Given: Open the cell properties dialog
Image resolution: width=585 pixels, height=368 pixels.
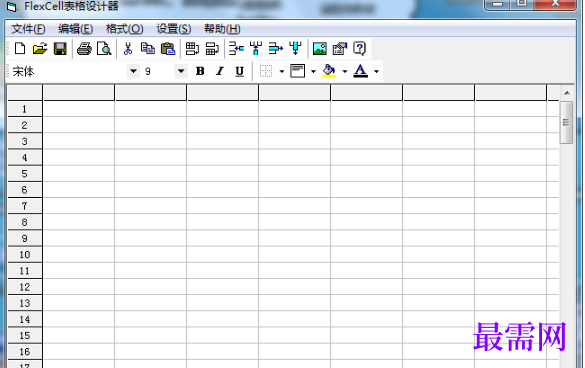Looking at the screenshot, I should (340, 49).
